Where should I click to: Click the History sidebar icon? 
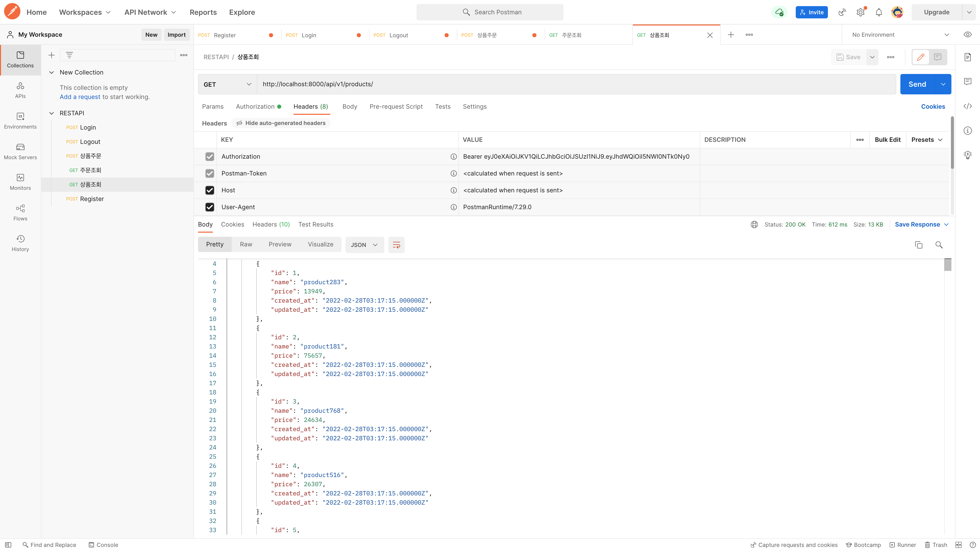coord(20,243)
